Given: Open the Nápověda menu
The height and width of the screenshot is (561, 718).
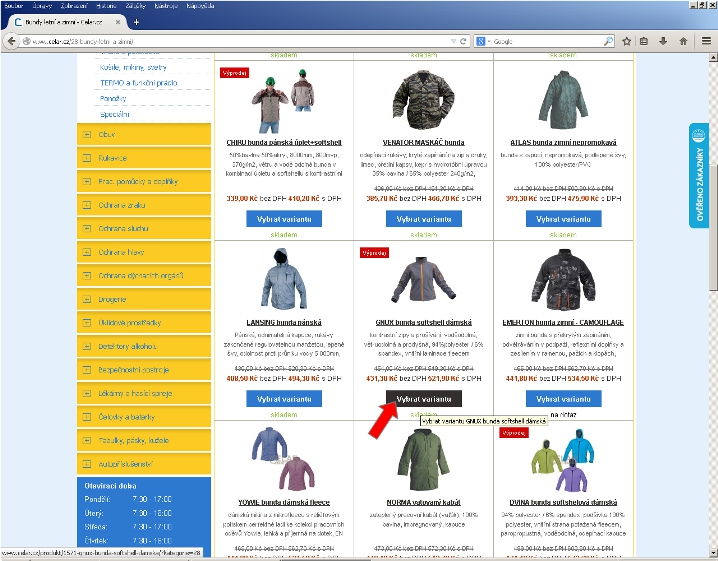Looking at the screenshot, I should click(x=200, y=6).
